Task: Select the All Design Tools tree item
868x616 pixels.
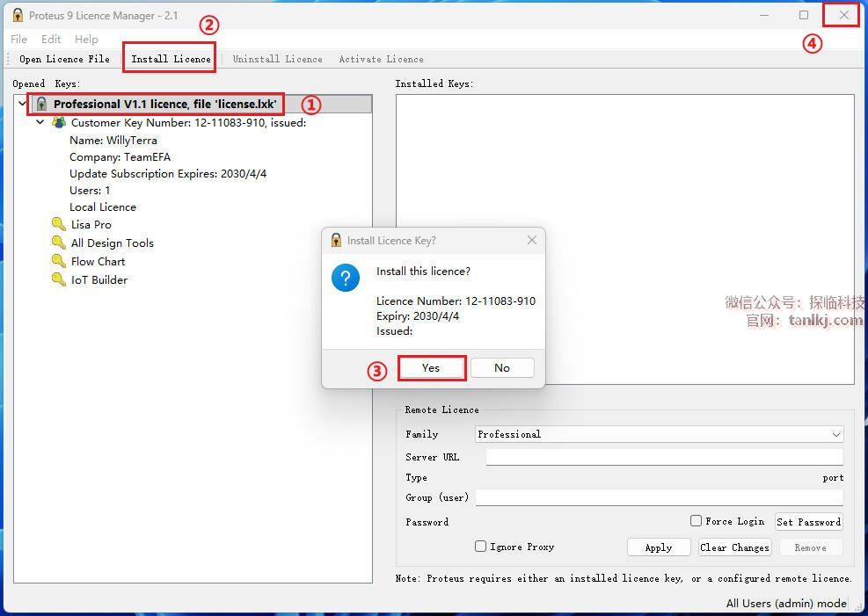Action: [113, 243]
